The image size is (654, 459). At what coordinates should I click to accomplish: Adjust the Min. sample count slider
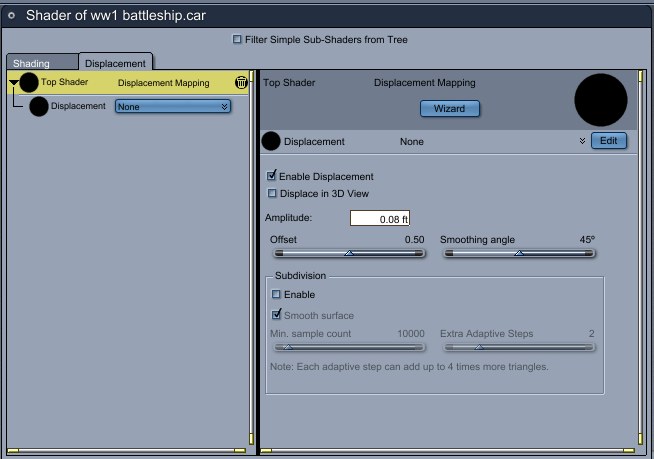pyautogui.click(x=349, y=347)
